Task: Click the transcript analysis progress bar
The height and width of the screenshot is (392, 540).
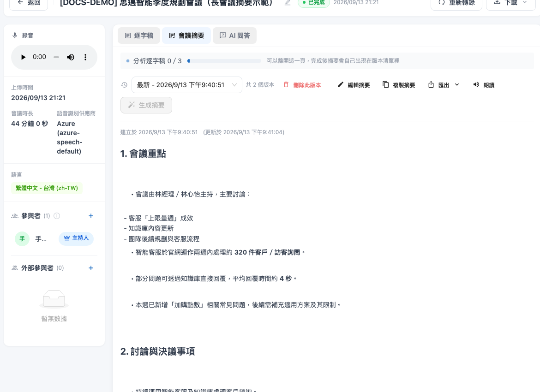Action: point(224,61)
